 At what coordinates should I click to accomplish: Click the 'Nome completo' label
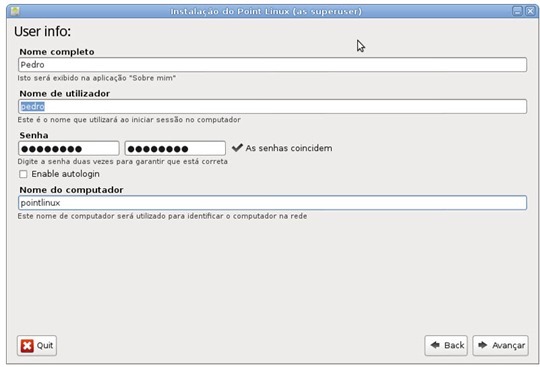57,52
